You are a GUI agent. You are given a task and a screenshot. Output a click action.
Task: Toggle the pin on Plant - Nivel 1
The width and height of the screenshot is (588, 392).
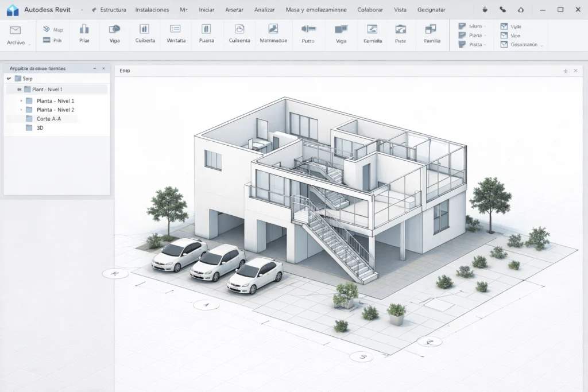(21, 89)
